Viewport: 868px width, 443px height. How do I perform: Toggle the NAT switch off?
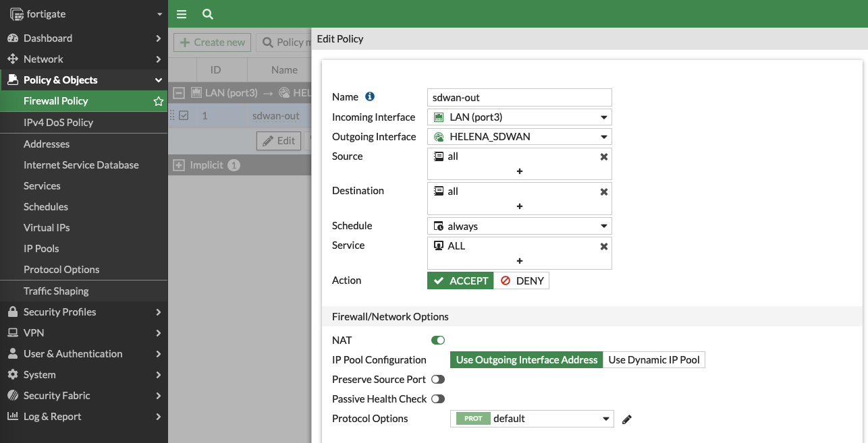coord(438,341)
